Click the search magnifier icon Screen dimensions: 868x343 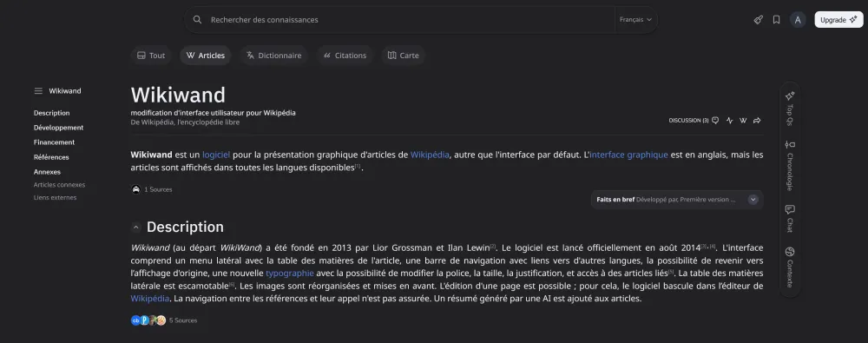197,20
